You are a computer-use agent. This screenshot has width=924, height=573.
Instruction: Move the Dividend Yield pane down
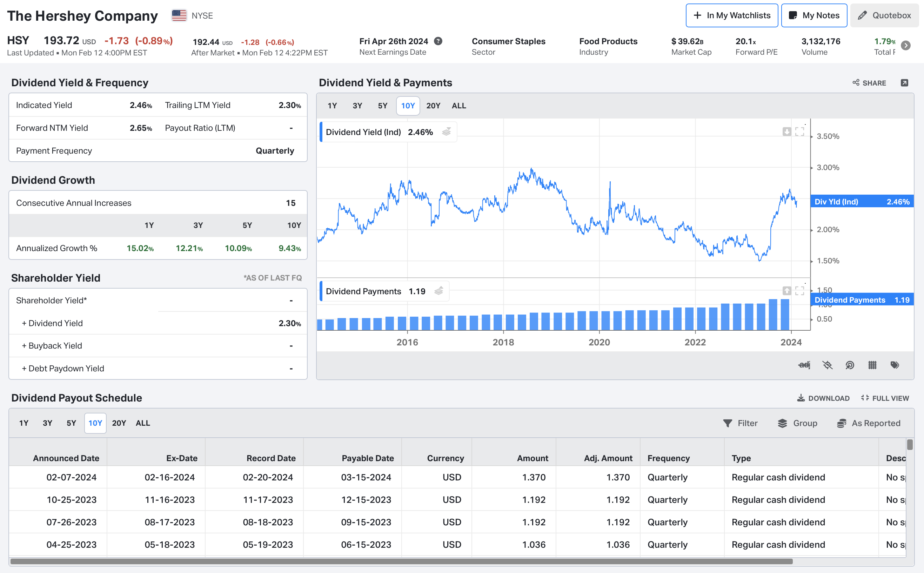tap(787, 131)
